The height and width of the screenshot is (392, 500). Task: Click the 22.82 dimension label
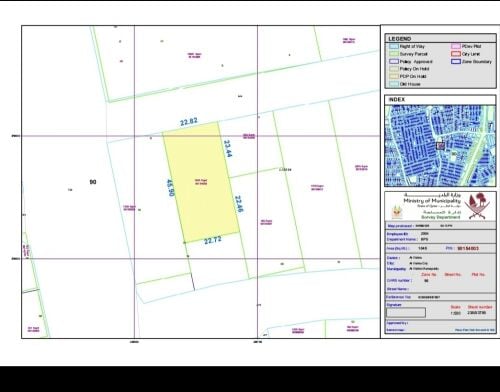click(189, 122)
